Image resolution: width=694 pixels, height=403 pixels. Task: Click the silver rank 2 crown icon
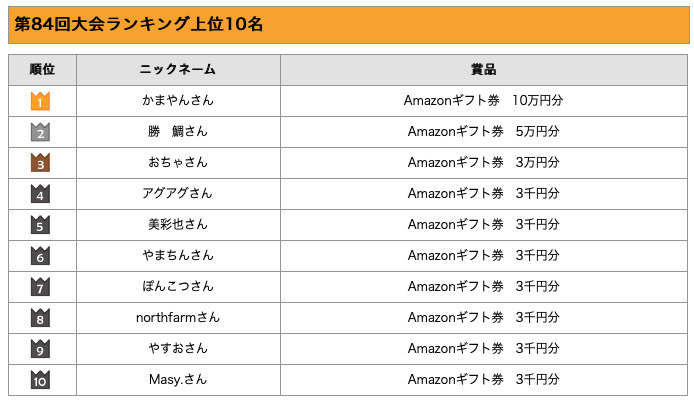41,132
